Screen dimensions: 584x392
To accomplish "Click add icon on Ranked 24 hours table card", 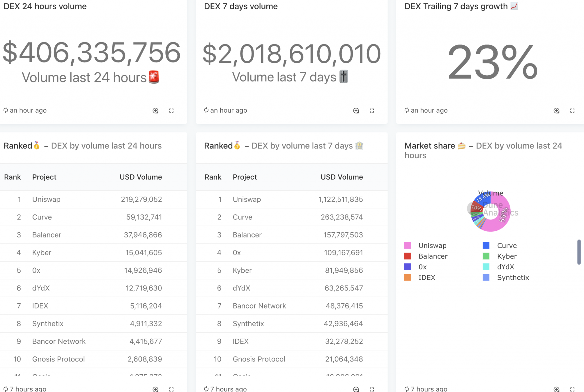I will pos(155,389).
